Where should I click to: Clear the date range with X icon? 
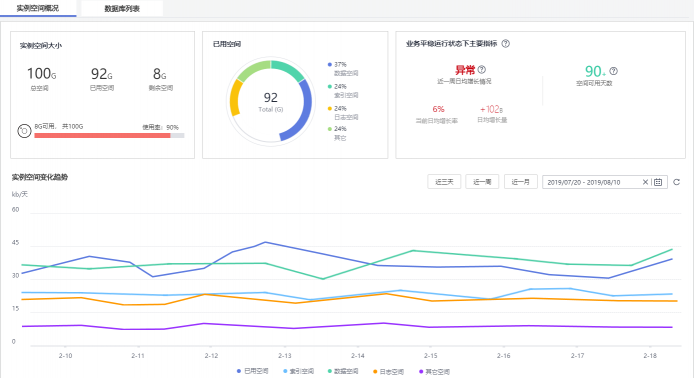click(645, 182)
